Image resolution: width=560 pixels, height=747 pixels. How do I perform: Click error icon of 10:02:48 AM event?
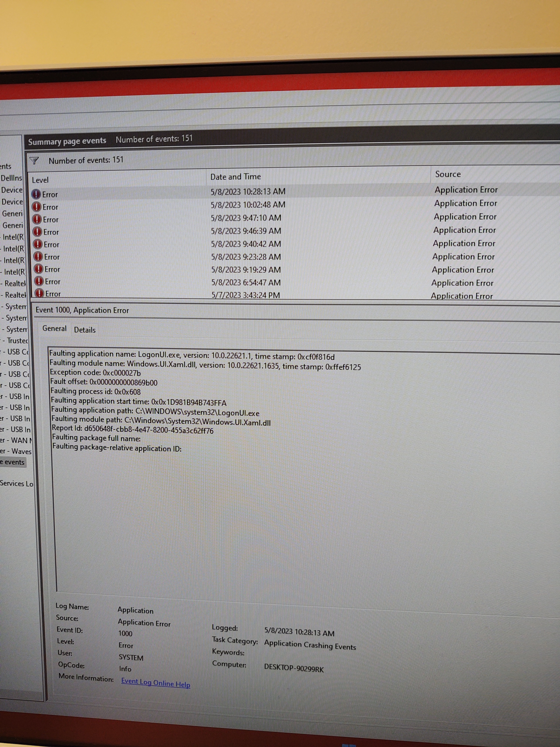click(36, 207)
